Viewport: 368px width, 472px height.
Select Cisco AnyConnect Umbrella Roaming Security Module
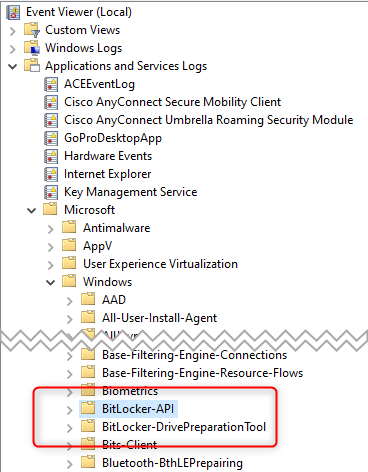tap(209, 120)
